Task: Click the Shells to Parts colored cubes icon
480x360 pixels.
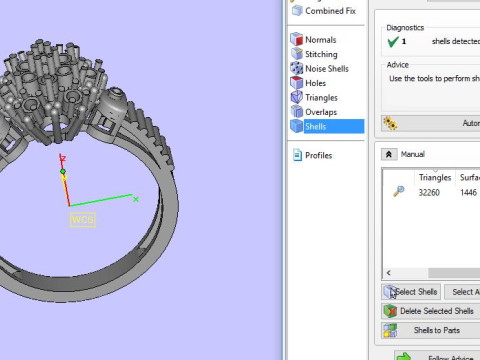Action: [390, 330]
